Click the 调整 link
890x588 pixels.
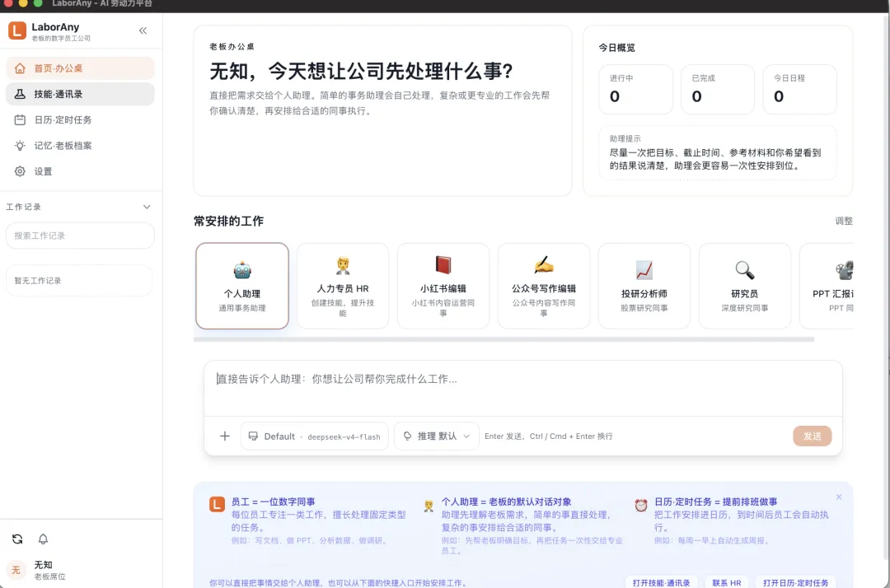point(844,222)
